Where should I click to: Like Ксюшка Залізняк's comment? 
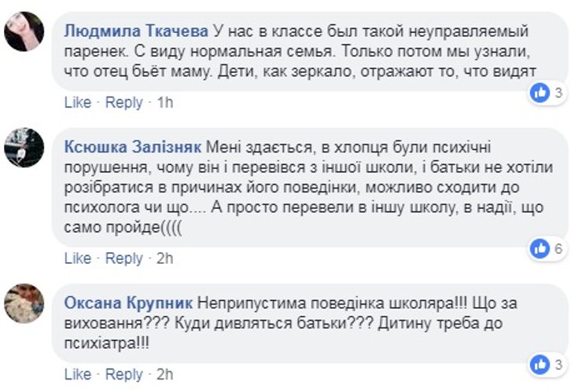pyautogui.click(x=78, y=258)
